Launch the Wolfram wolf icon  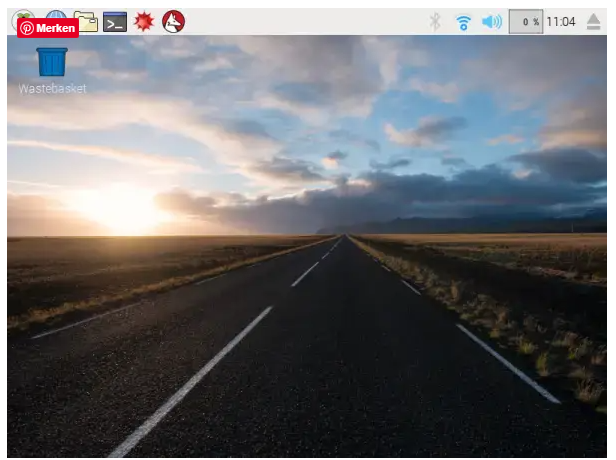point(173,22)
